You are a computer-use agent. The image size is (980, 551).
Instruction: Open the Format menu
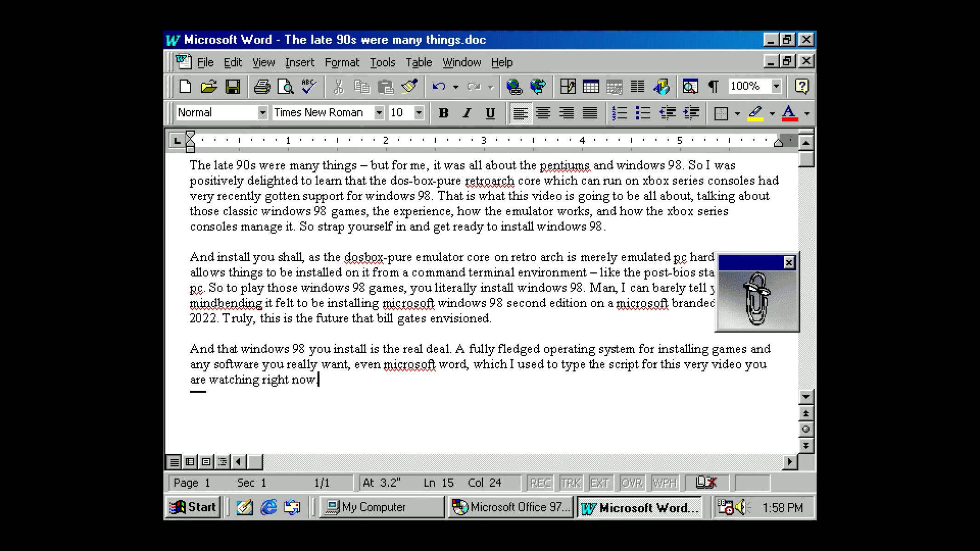point(341,62)
